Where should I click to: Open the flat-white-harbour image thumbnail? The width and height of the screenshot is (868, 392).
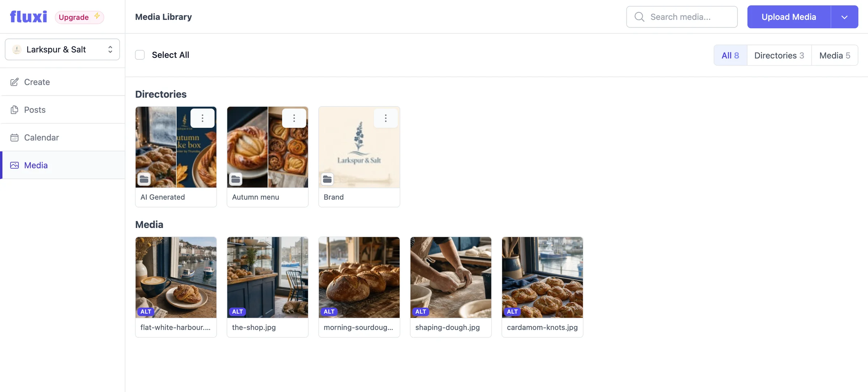(176, 277)
